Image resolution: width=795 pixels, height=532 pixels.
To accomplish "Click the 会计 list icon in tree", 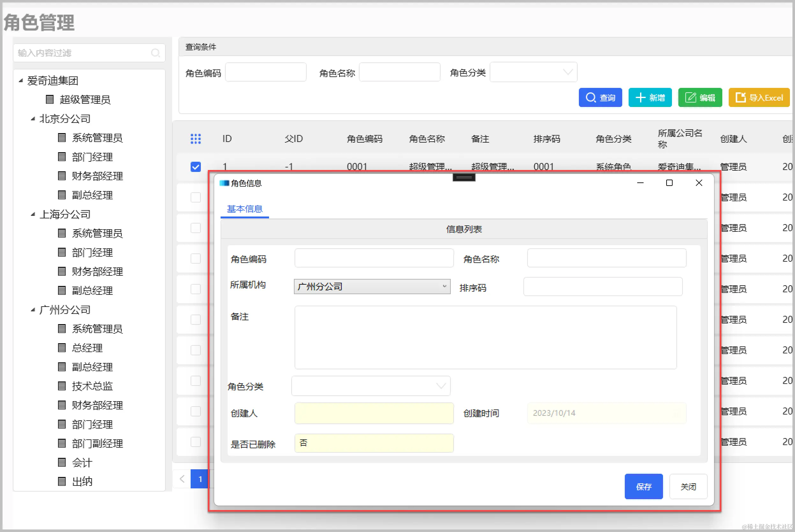I will [62, 462].
